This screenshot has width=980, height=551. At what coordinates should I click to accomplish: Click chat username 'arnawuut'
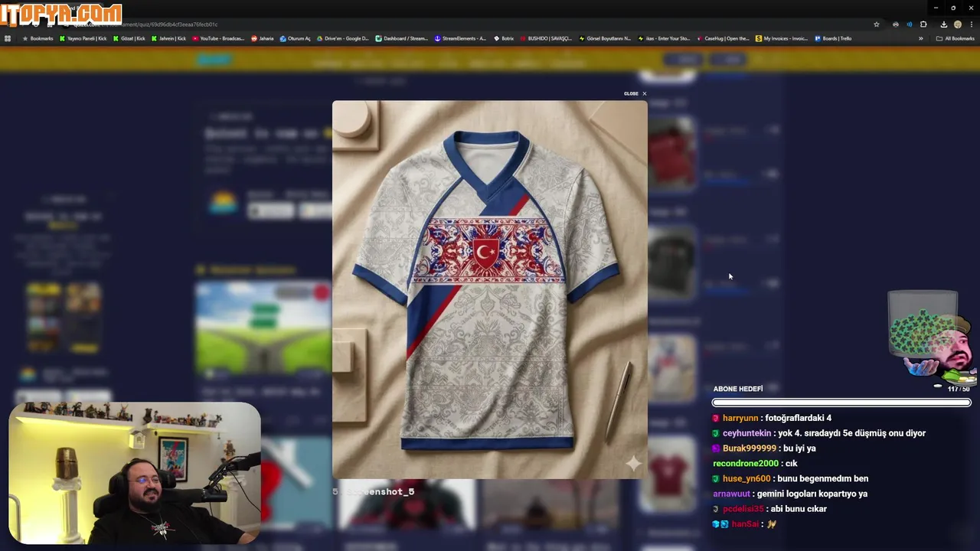coord(731,494)
